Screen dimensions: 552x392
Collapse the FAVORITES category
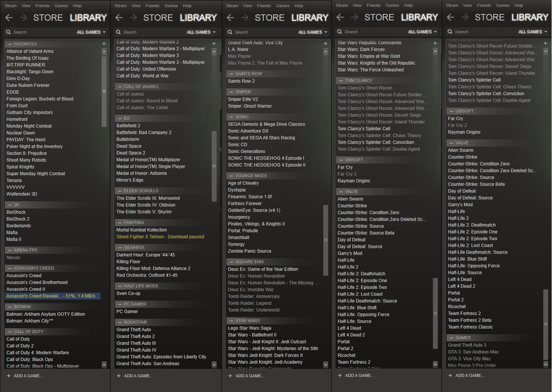(x=9, y=44)
